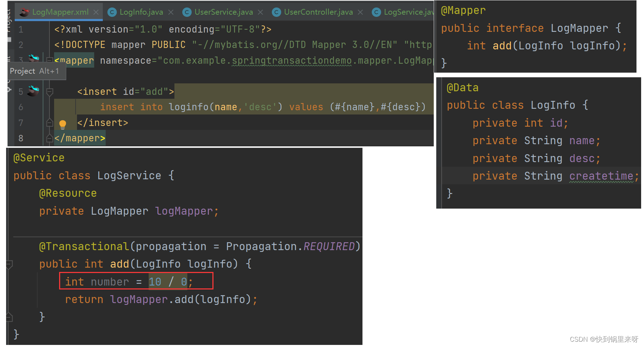The image size is (644, 346).
Task: Close the LogMapper.xml tab
Action: click(x=96, y=12)
